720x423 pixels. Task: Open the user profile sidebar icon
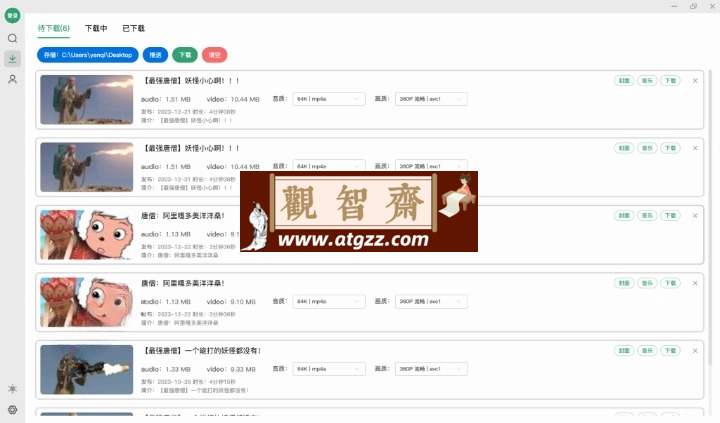point(12,79)
